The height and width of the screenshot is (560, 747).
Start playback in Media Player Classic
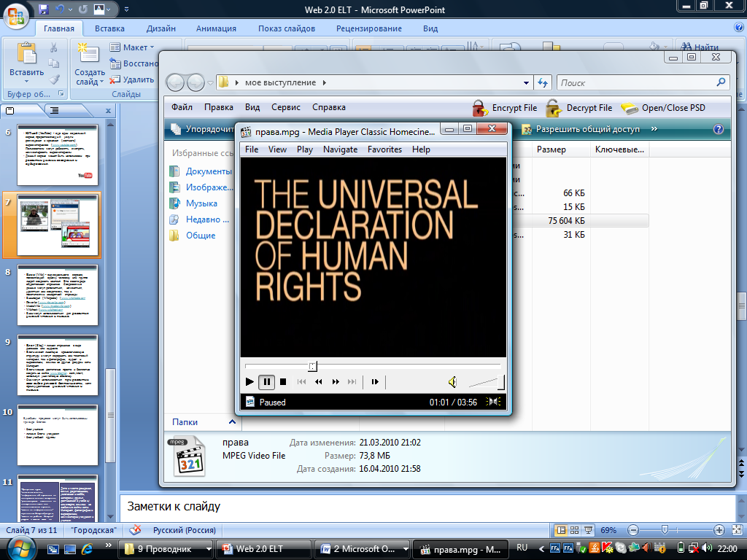249,381
